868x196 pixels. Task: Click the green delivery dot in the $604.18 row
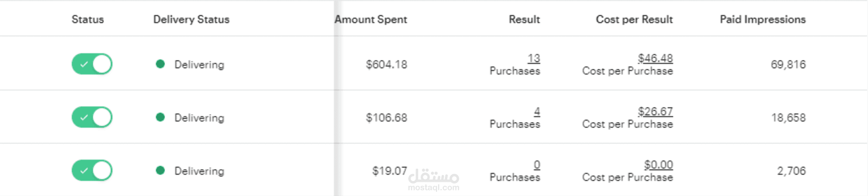coord(160,64)
